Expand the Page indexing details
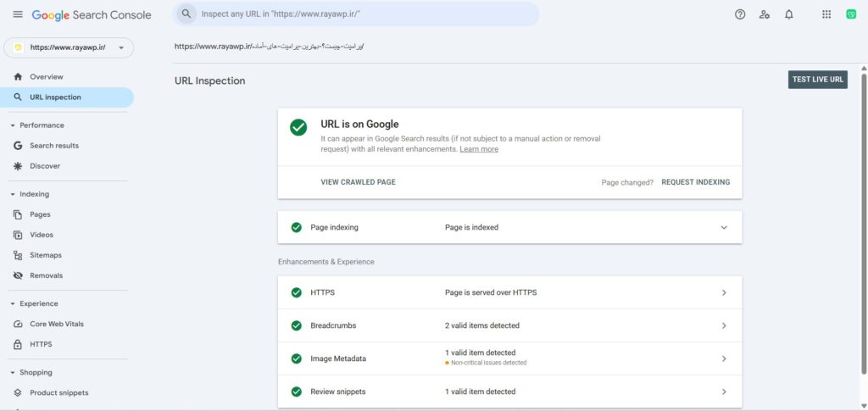 coord(724,227)
